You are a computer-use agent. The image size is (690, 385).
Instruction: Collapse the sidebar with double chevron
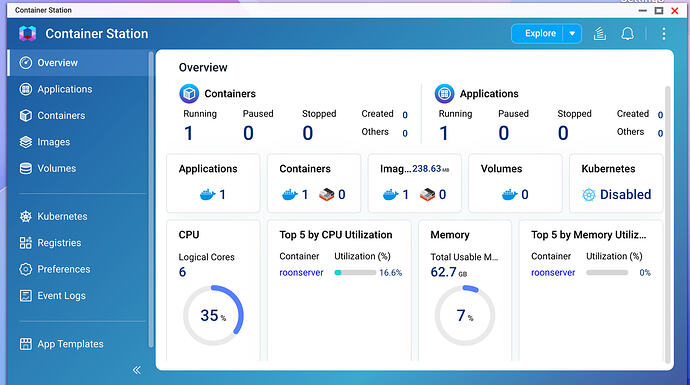[x=137, y=370]
